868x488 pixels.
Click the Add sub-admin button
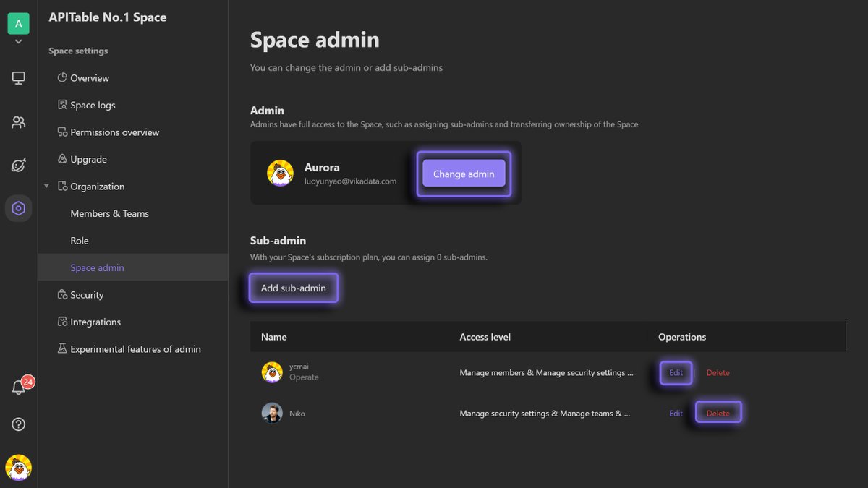click(x=293, y=287)
